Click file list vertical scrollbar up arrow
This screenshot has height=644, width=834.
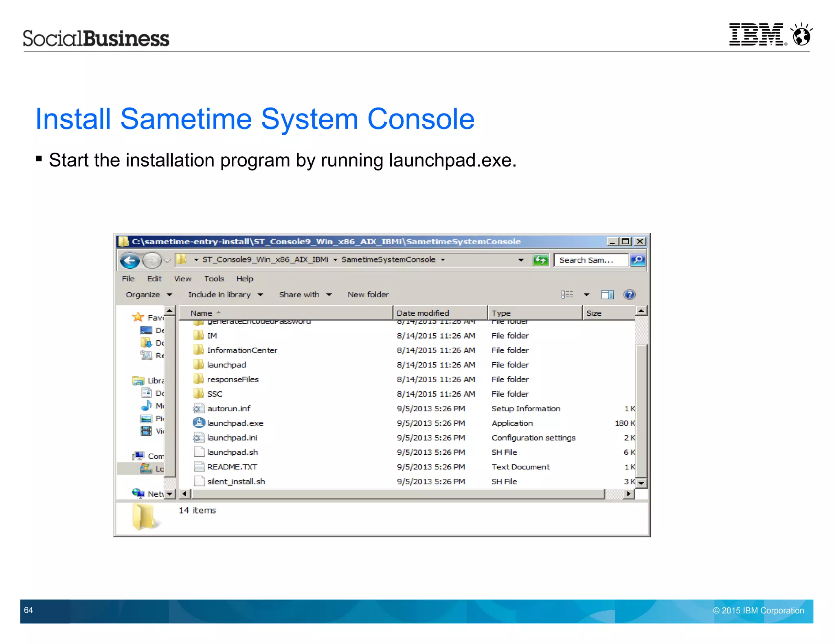(x=641, y=311)
